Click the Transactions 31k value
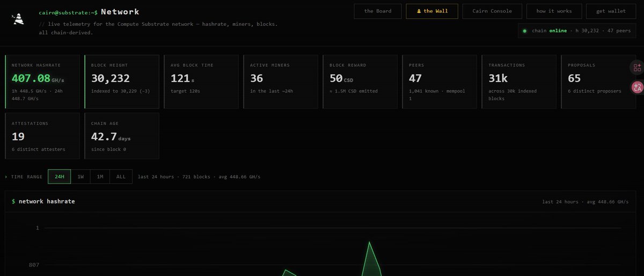644x276 pixels. pos(498,78)
